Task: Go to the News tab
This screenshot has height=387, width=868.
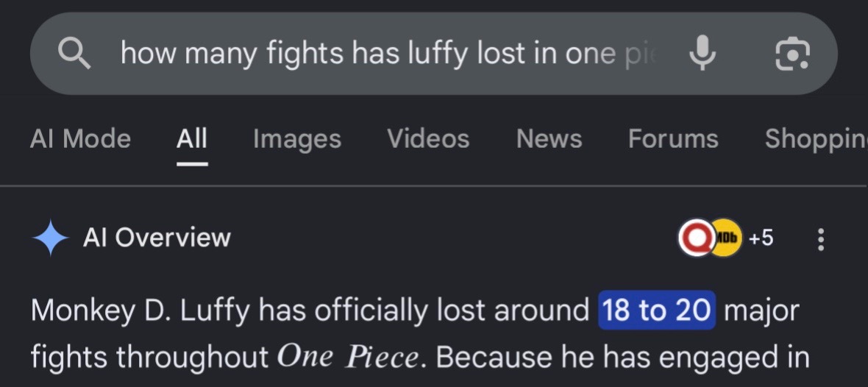Action: pos(549,138)
